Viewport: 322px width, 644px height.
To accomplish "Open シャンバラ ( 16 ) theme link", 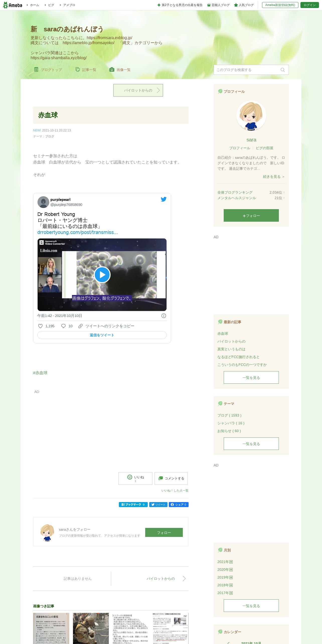I will tap(231, 423).
